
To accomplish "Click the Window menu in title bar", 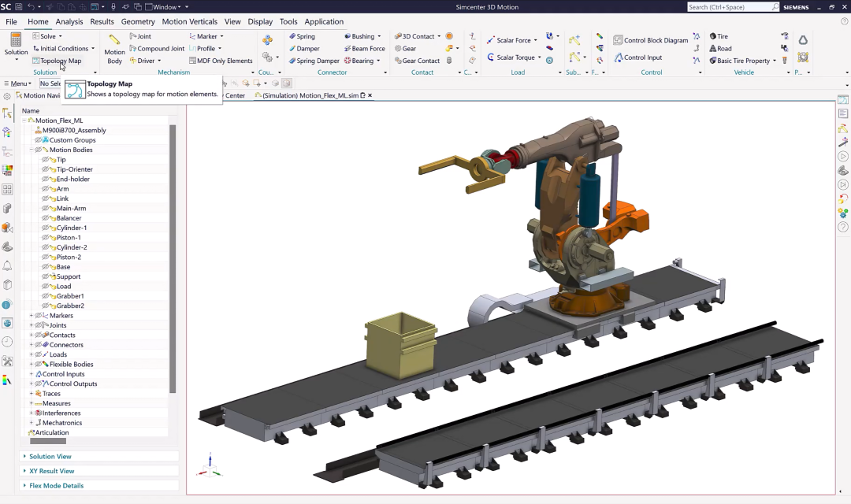I will click(x=165, y=7).
